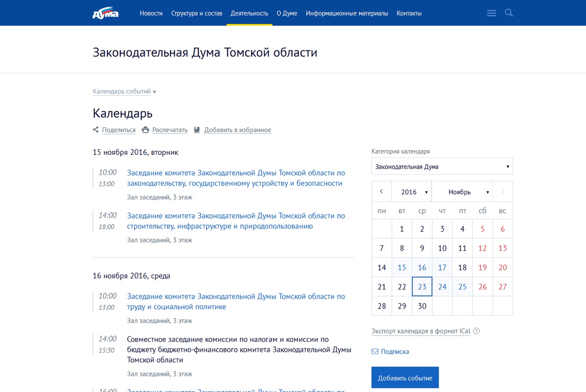This screenshot has height=392, width=586.
Task: Open the Деятельность menu item
Action: (x=250, y=13)
